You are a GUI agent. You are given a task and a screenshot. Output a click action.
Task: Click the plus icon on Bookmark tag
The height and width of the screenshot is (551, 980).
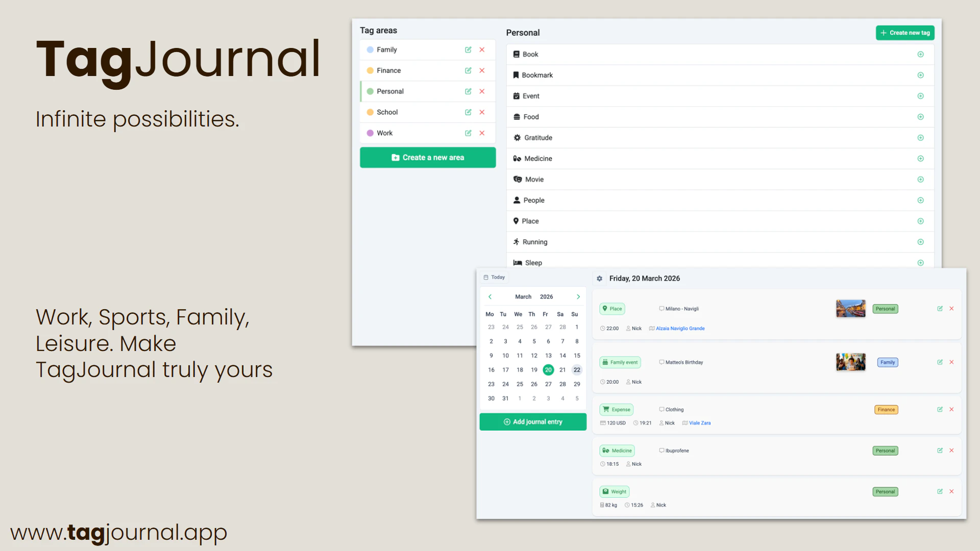pos(920,75)
